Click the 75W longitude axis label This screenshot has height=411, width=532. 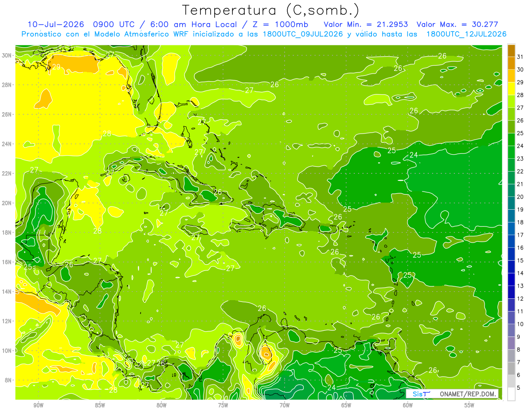click(223, 405)
